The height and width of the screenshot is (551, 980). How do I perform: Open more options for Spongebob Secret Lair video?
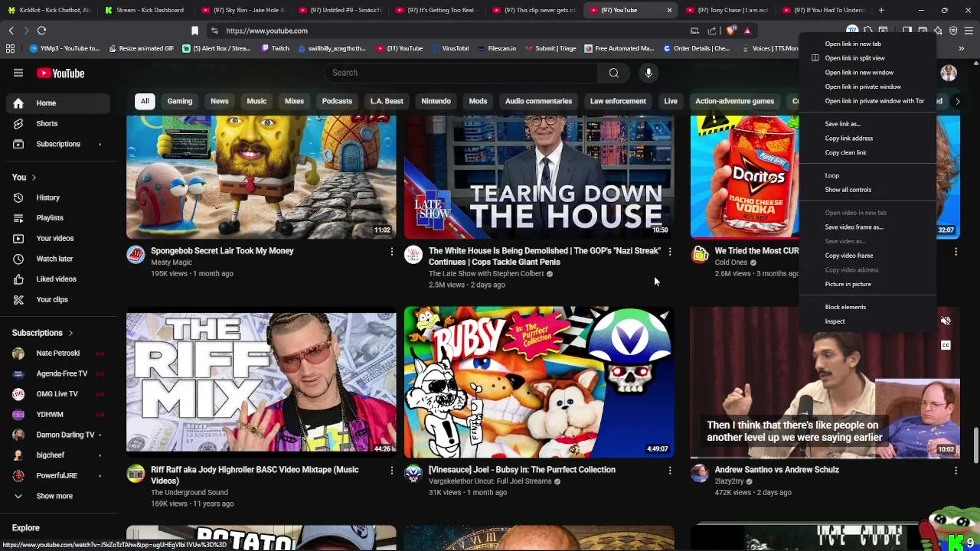tap(391, 251)
